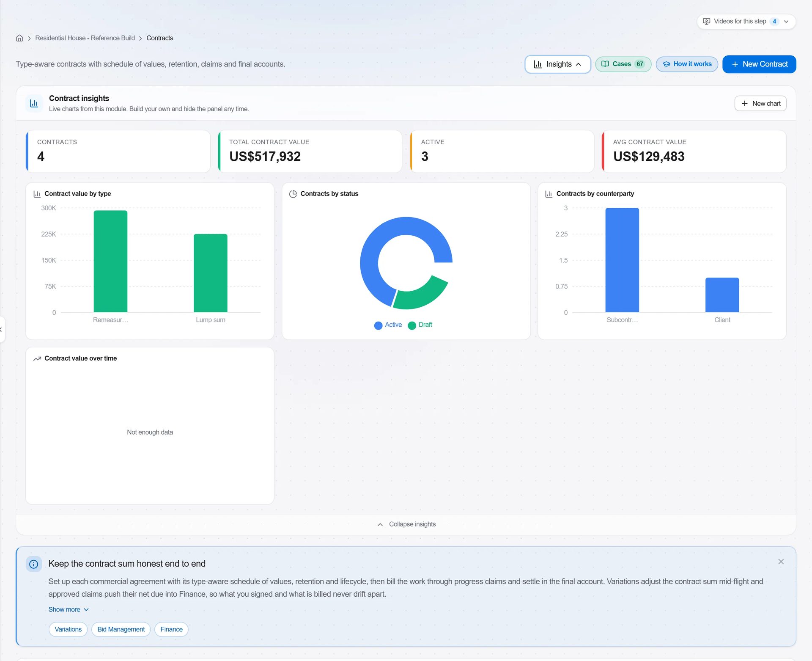The image size is (812, 661).
Task: Toggle the Draft legend swatch
Action: (x=412, y=325)
